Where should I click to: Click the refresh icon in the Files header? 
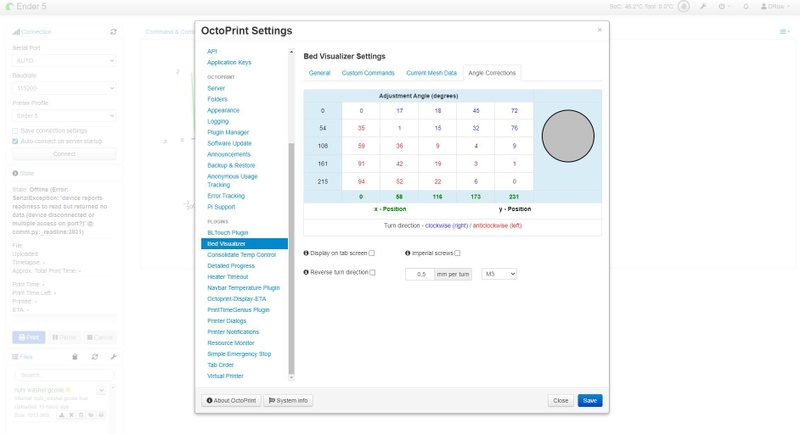point(95,357)
